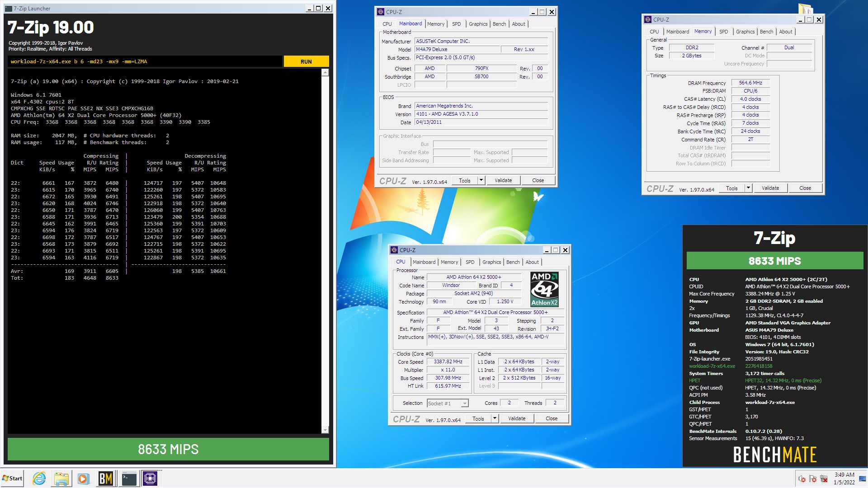Open SPD tab in the Mainboard CPU-Z window
This screenshot has width=868, height=488.
click(457, 24)
